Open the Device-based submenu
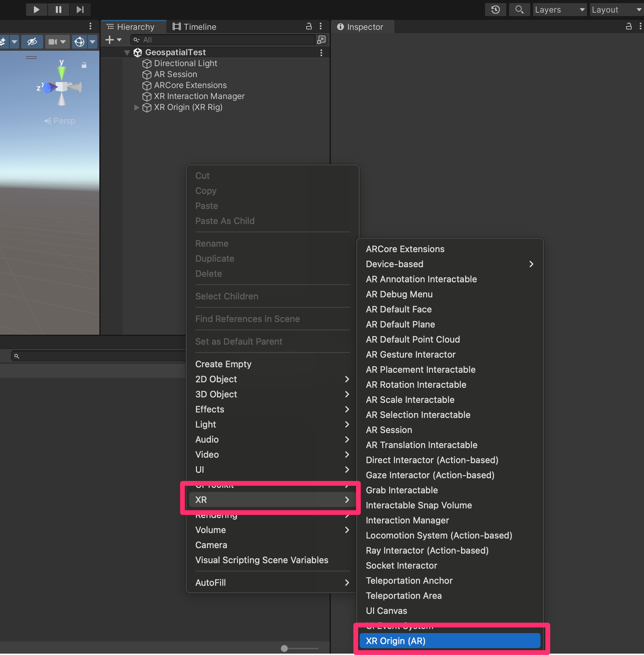Image resolution: width=644 pixels, height=655 pixels. coord(450,264)
